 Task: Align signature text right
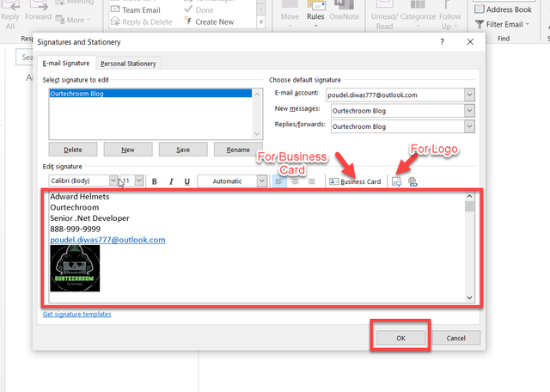click(x=311, y=181)
